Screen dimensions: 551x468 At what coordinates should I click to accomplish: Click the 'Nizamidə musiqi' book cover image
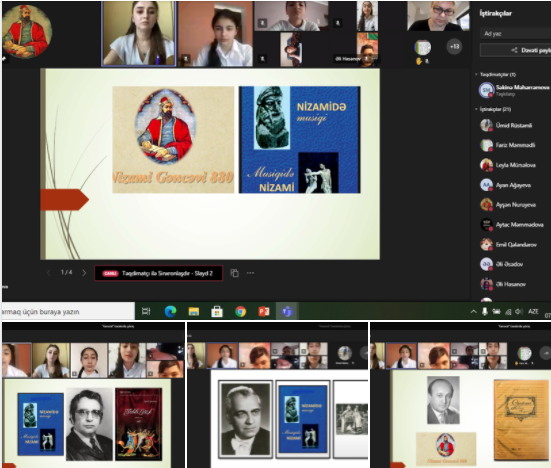(x=300, y=140)
